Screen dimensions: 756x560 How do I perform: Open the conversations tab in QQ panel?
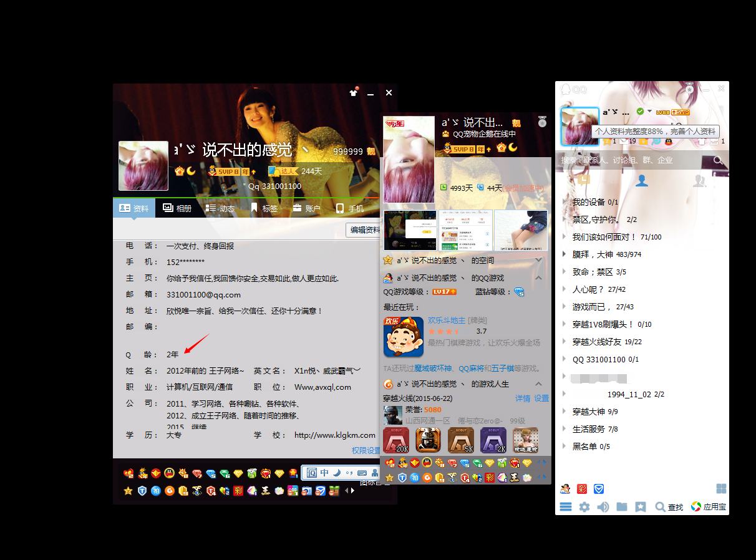tap(584, 180)
